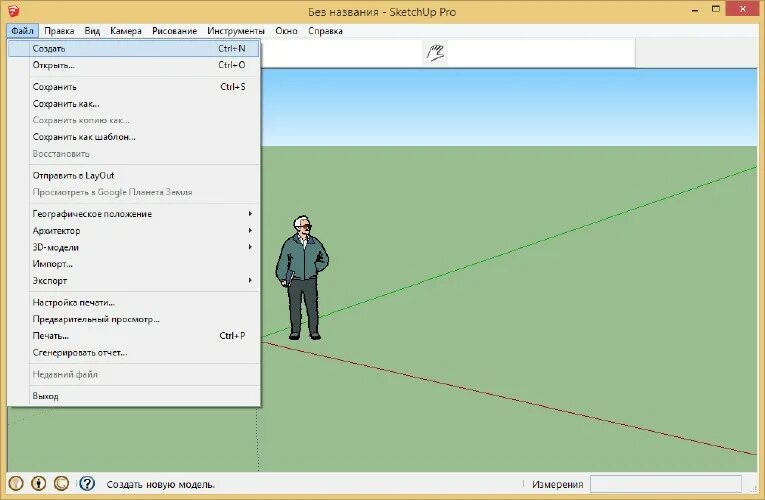Image resolution: width=765 pixels, height=500 pixels.
Task: Expand the Архитектор submenu
Action: [x=134, y=230]
